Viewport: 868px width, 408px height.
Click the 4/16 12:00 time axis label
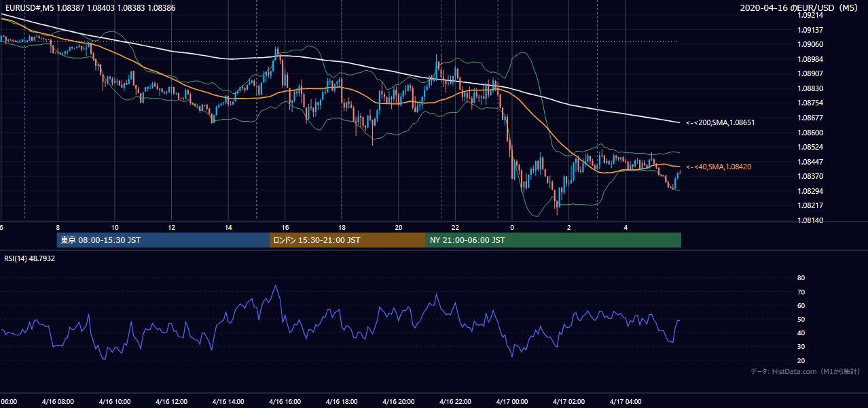pos(171,401)
